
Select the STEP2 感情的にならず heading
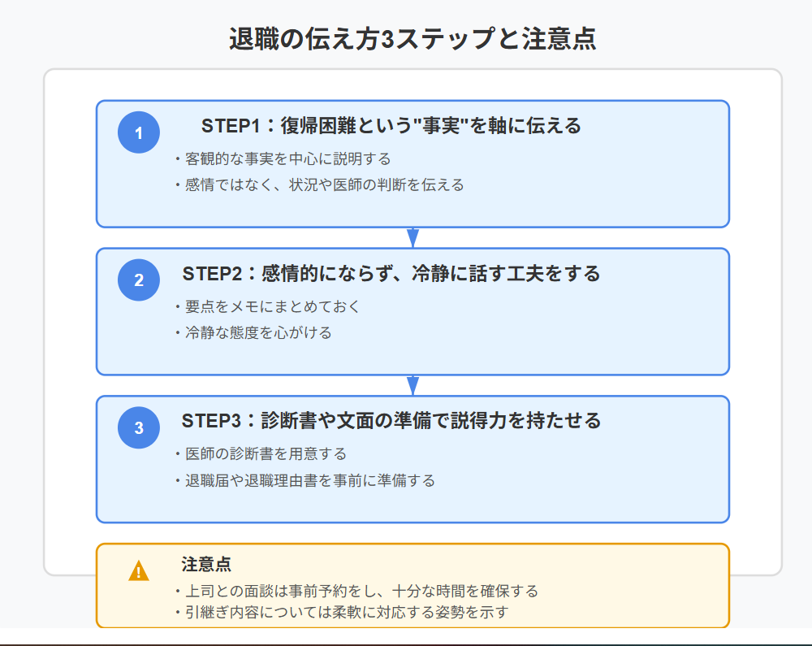[x=391, y=274]
